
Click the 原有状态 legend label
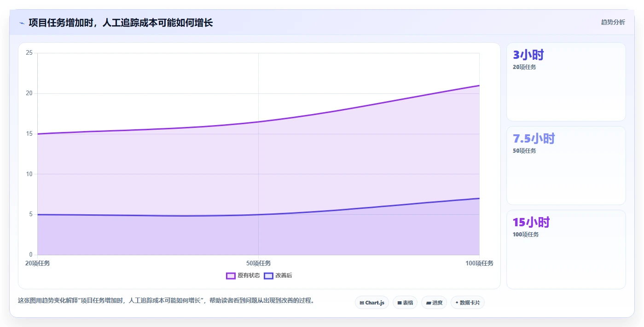point(249,275)
